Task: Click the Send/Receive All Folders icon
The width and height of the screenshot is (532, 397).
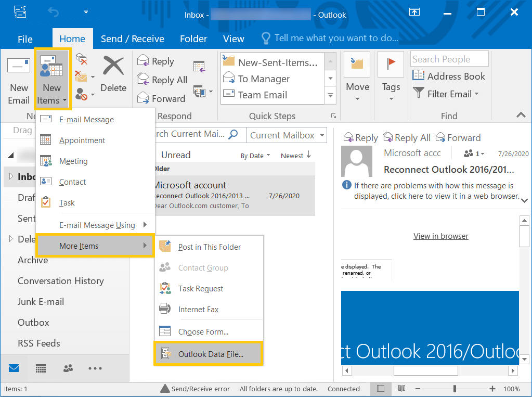Action: click(x=20, y=12)
